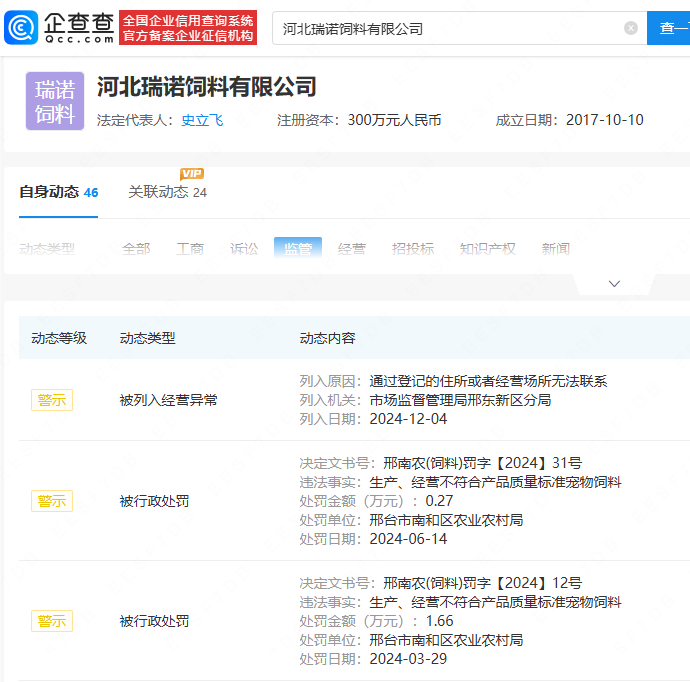Viewport: 690px width, 682px height.
Task: Select the 全部 filter option
Action: click(x=136, y=249)
